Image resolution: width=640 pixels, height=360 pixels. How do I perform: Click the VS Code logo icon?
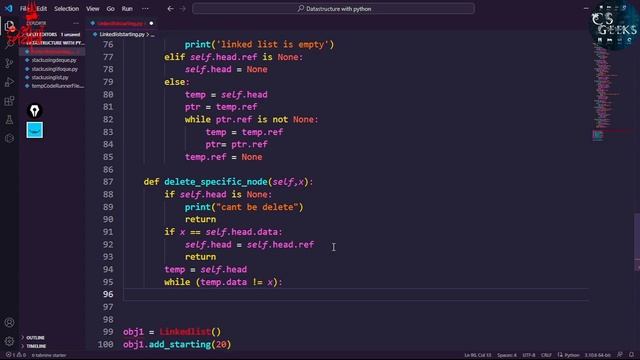[x=9, y=8]
